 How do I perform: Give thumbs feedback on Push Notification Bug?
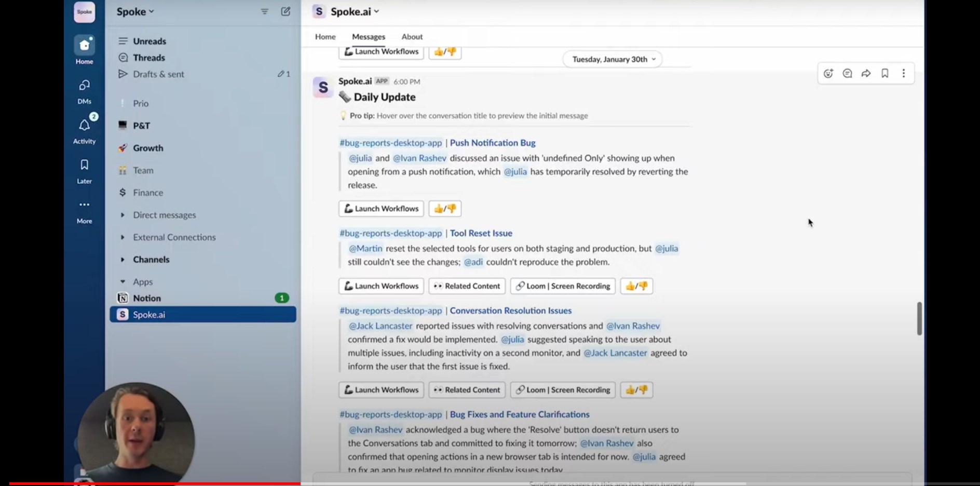coord(445,209)
